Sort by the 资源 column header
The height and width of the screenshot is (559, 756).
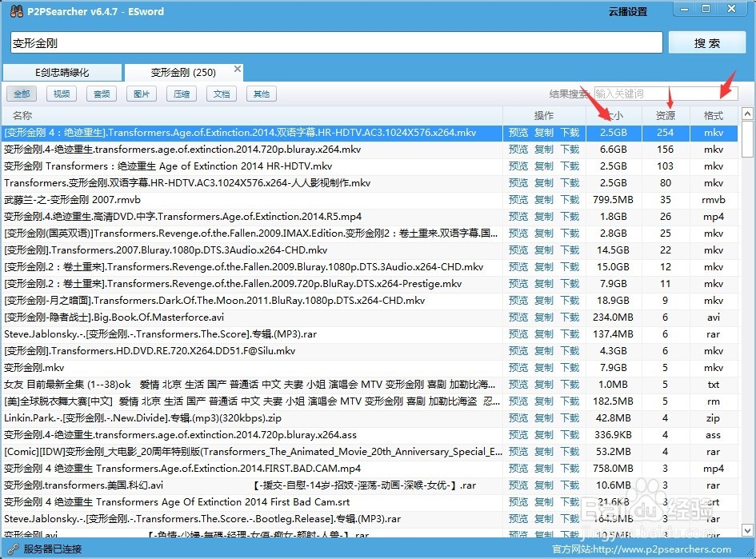(666, 116)
